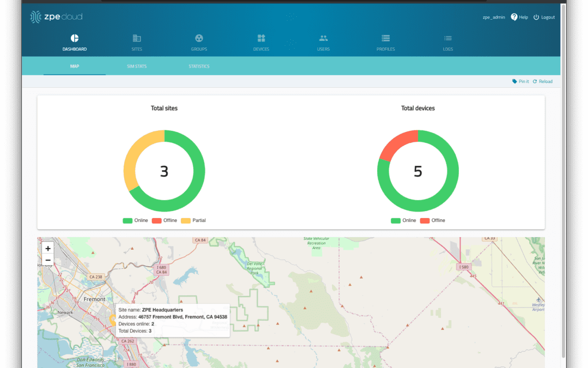The image size is (588, 368).
Task: Open the Dashboard pie chart icon
Action: click(75, 38)
